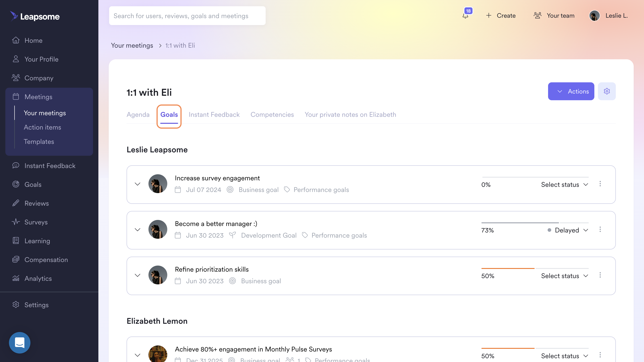Click the Goals target icon in sidebar
Viewport: 644px width, 362px height.
click(x=16, y=184)
